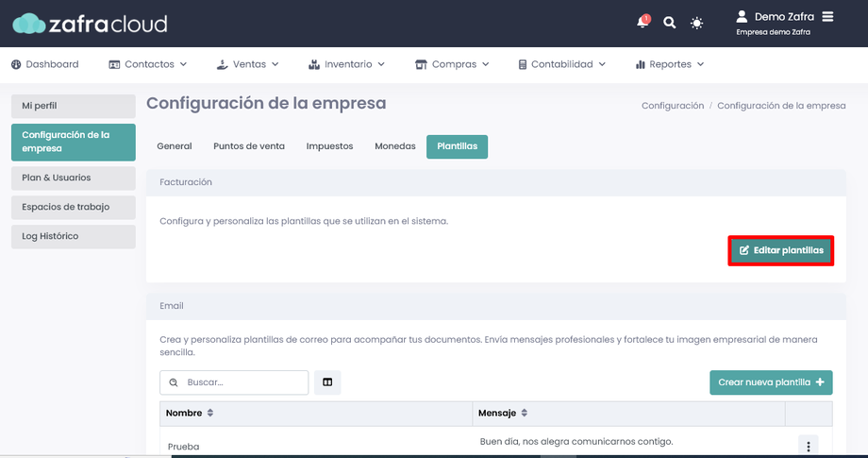Open Espacios de trabajo sidebar item

coord(73,207)
